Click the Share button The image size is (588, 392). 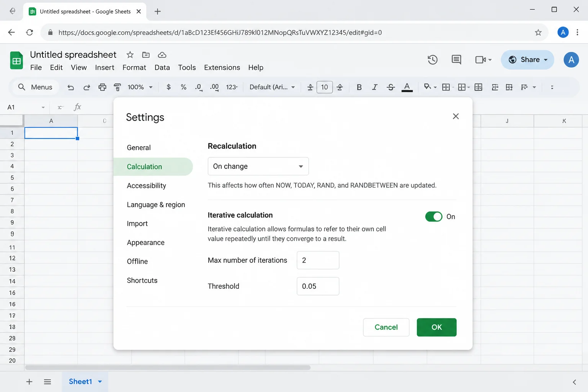click(x=527, y=60)
